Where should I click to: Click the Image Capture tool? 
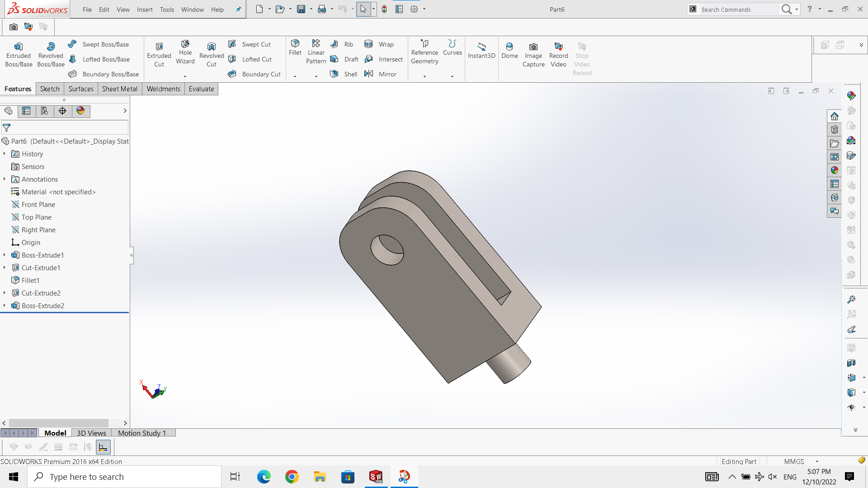[x=533, y=55]
